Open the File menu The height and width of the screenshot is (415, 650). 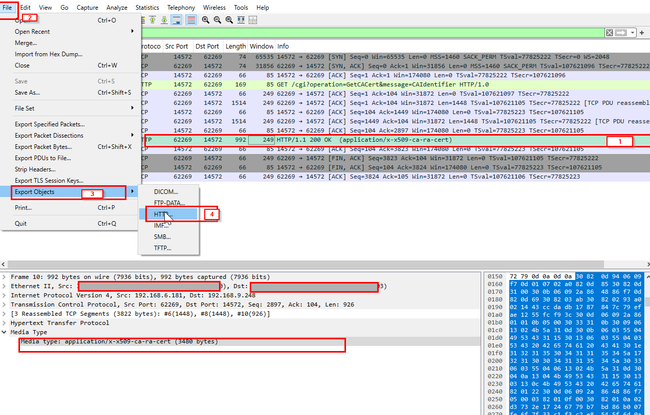(7, 7)
